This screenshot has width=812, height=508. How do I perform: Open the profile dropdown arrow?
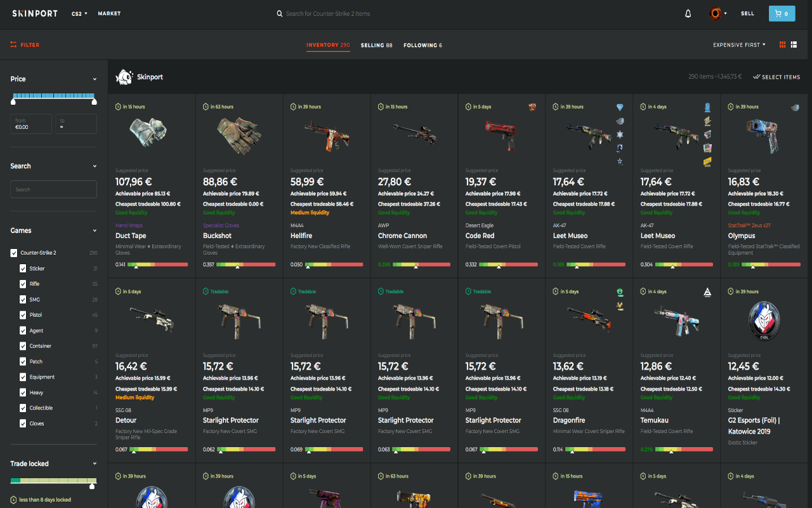pyautogui.click(x=725, y=13)
